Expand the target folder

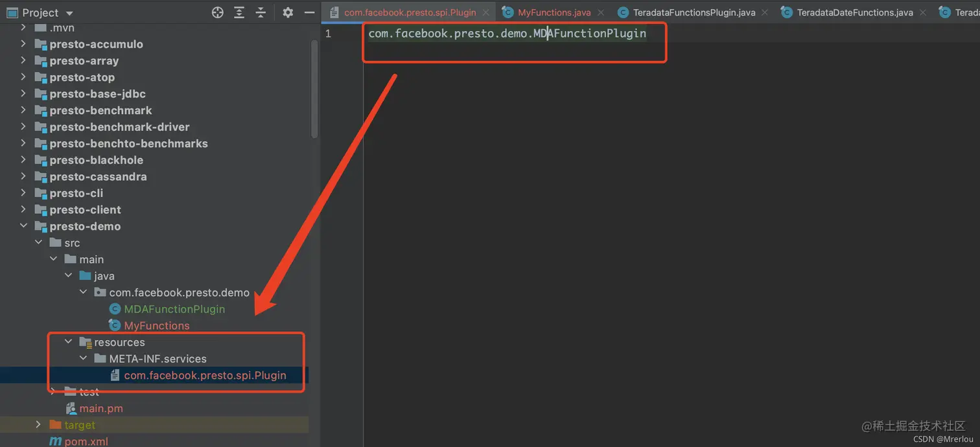[x=38, y=424]
